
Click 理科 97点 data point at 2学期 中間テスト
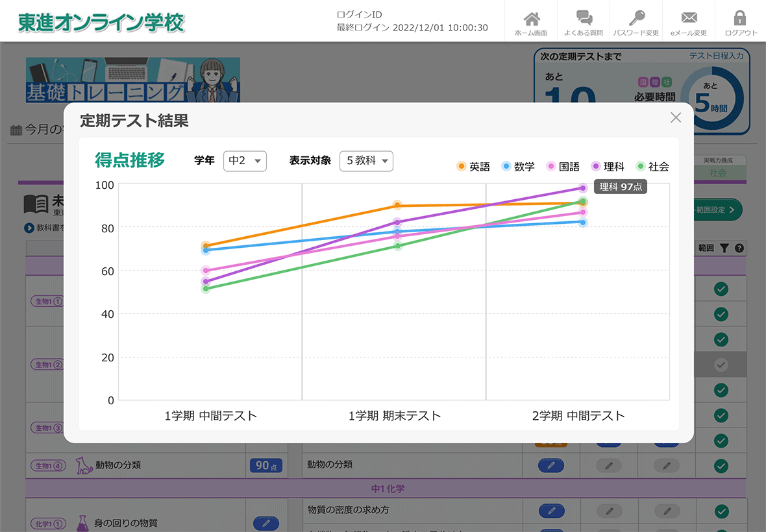click(583, 188)
